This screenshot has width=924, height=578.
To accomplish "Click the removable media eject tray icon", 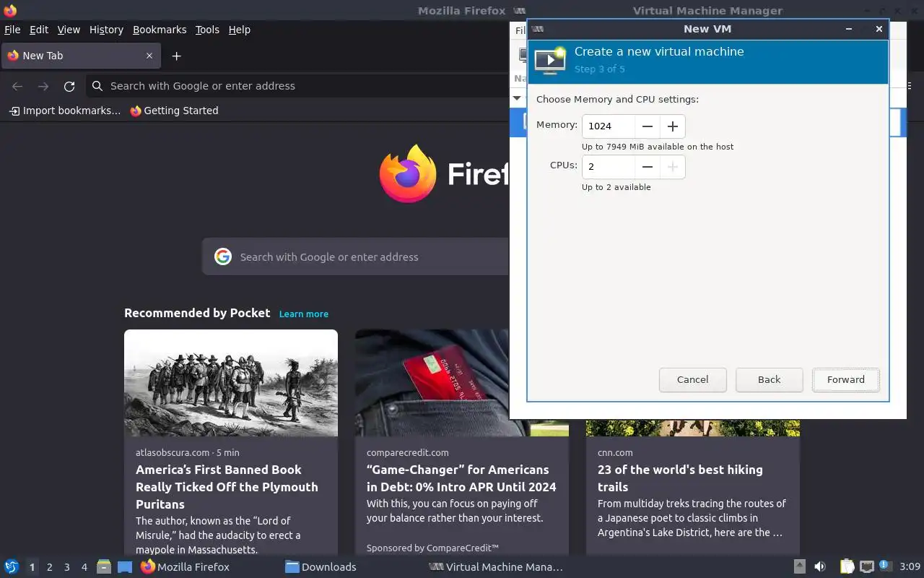I will (799, 567).
